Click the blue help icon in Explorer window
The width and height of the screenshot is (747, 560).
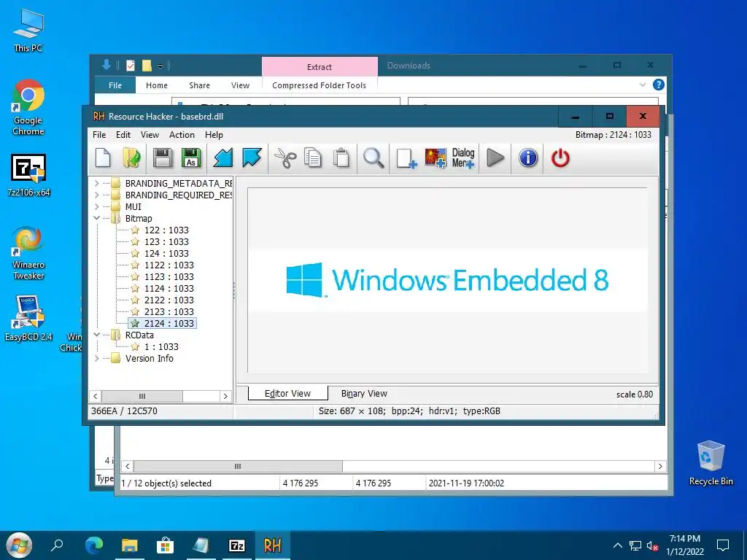coord(659,85)
